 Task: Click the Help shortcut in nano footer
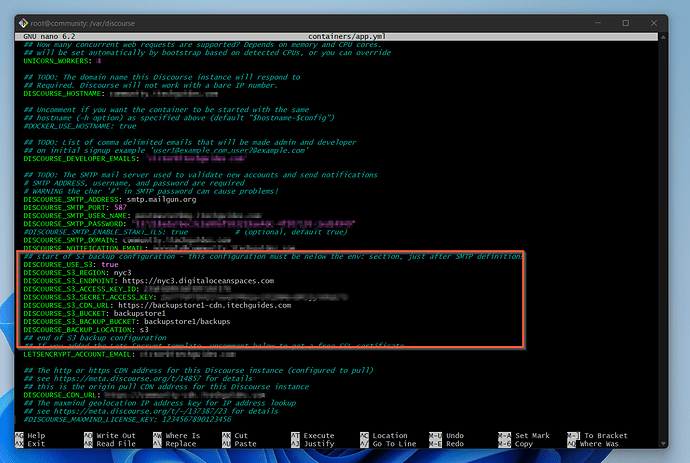point(30,435)
